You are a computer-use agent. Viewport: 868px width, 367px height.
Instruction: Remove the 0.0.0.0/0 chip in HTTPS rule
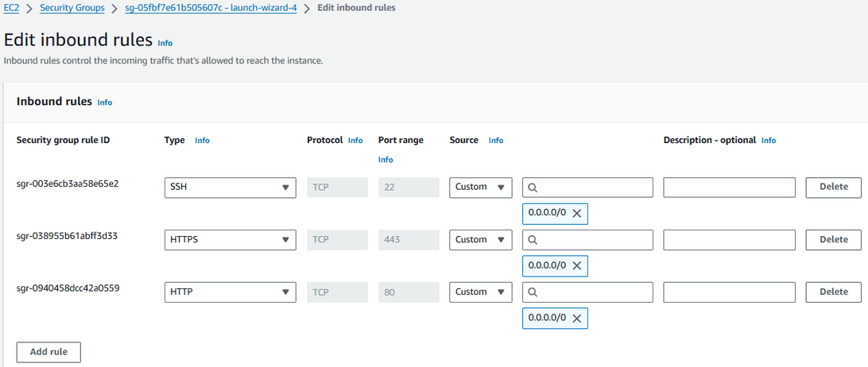(x=577, y=266)
